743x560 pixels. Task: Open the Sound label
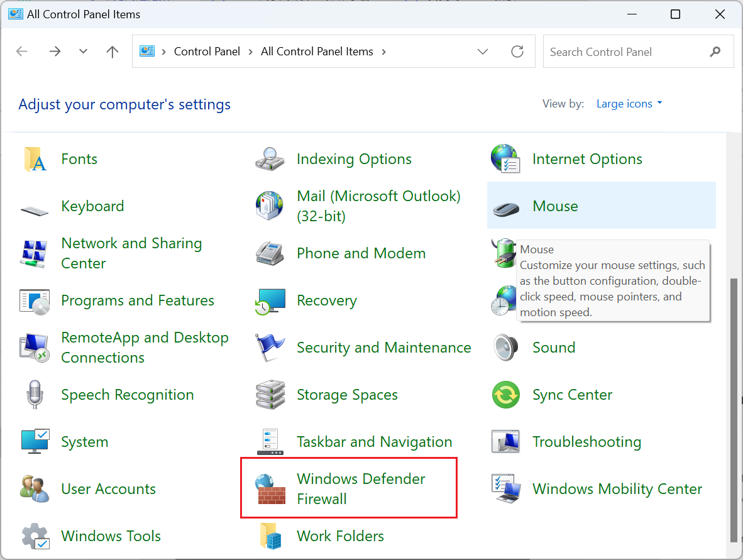coord(554,348)
